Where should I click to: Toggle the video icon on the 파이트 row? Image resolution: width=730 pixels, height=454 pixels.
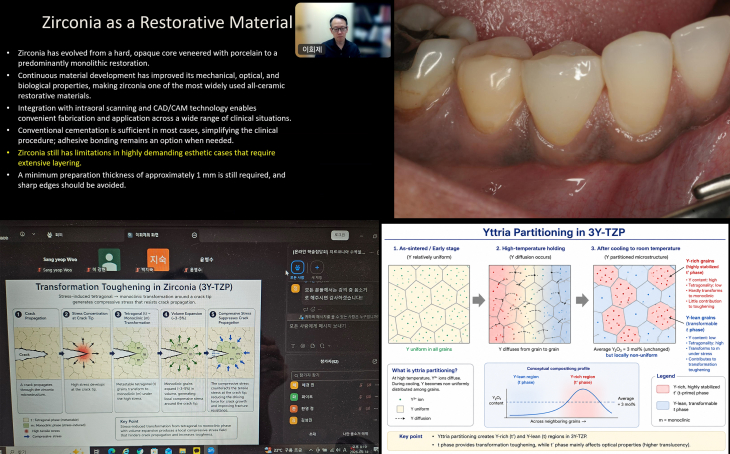pyautogui.click(x=368, y=397)
